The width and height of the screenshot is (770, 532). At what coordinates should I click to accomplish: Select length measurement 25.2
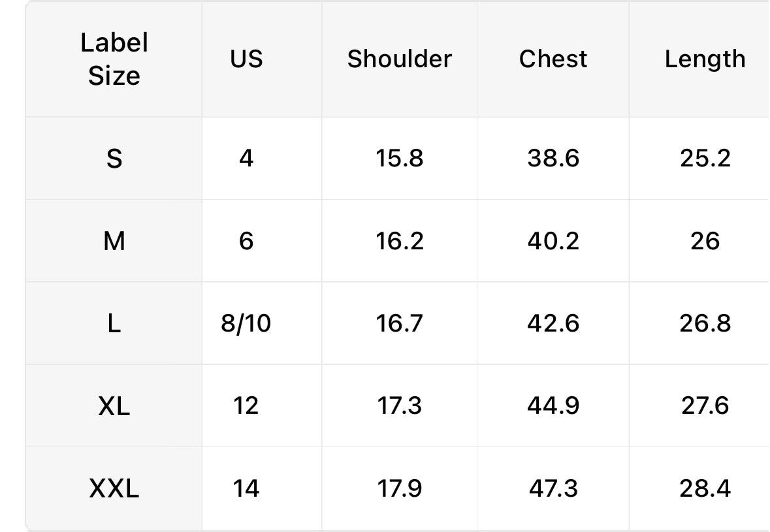(x=705, y=159)
